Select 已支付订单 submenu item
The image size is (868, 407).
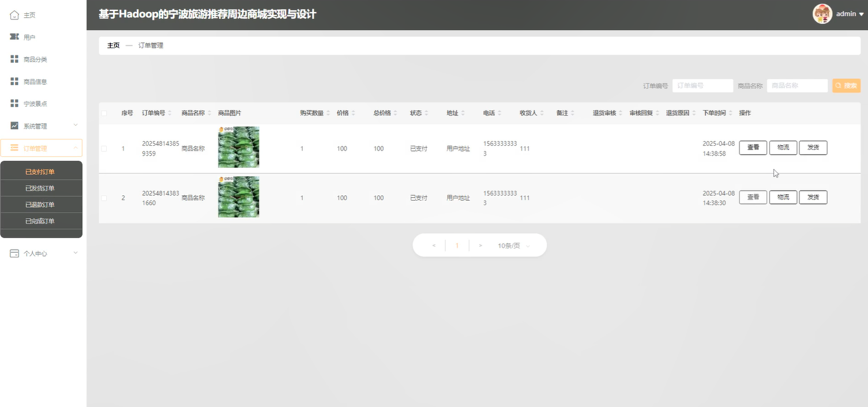click(x=42, y=172)
